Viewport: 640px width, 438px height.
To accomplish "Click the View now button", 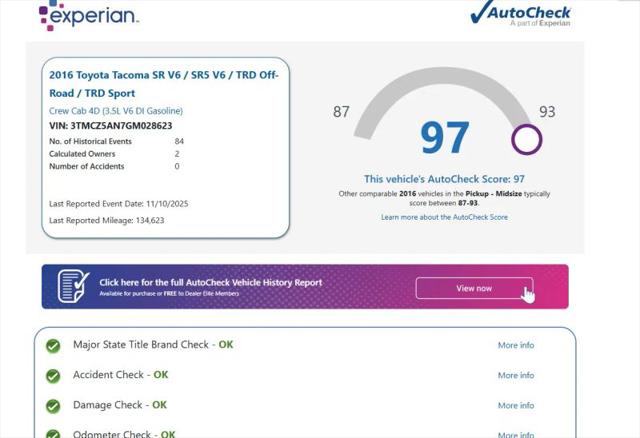I will (474, 288).
